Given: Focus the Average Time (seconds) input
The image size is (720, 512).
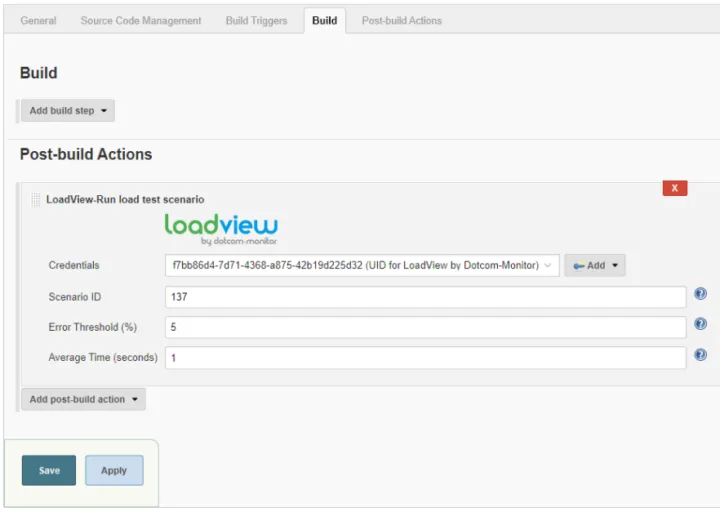Looking at the screenshot, I should coord(426,358).
